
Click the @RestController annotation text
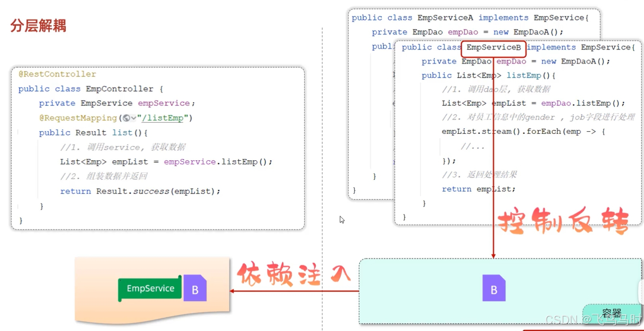[x=57, y=74]
